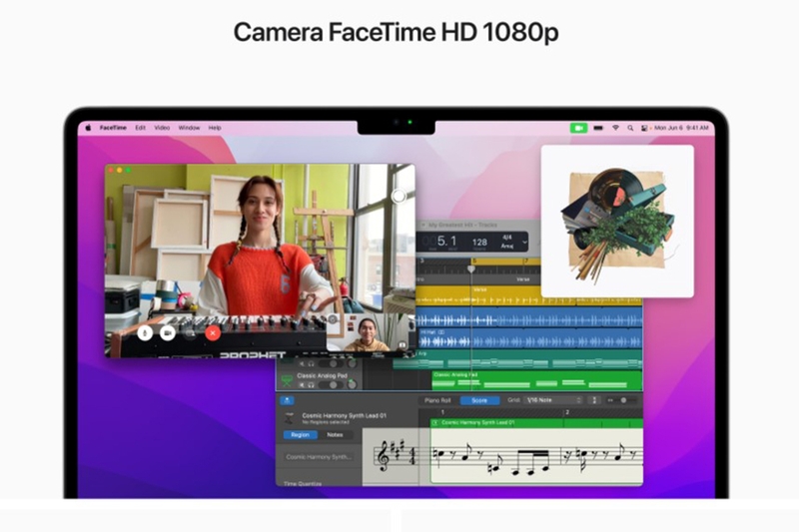Screen dimensions: 799x532
Task: Click the Live Photo shutter button in FaceTime
Action: click(399, 196)
